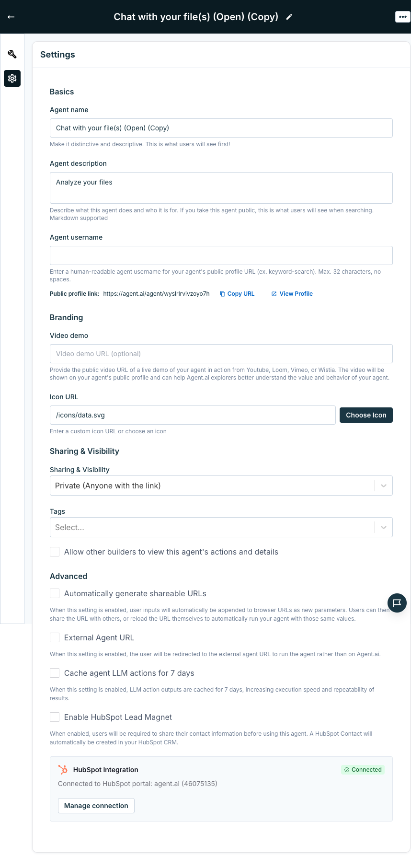Screen dimensions: 411x868
Task: Expand the Tags selector
Action: pos(221,527)
